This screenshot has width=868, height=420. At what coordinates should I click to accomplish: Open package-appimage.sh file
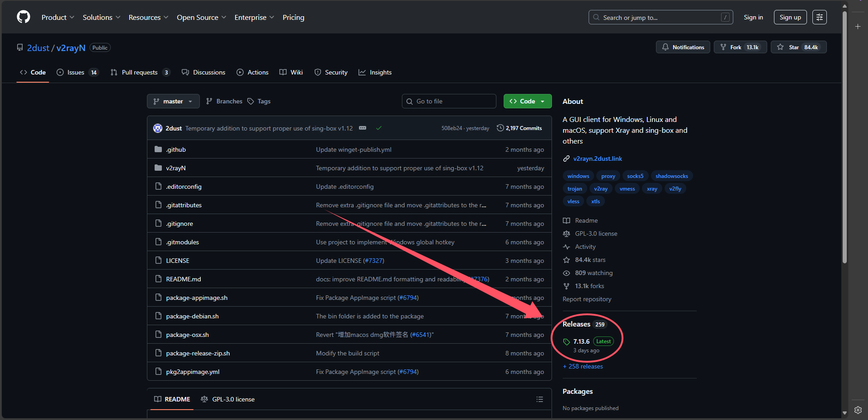(x=197, y=298)
